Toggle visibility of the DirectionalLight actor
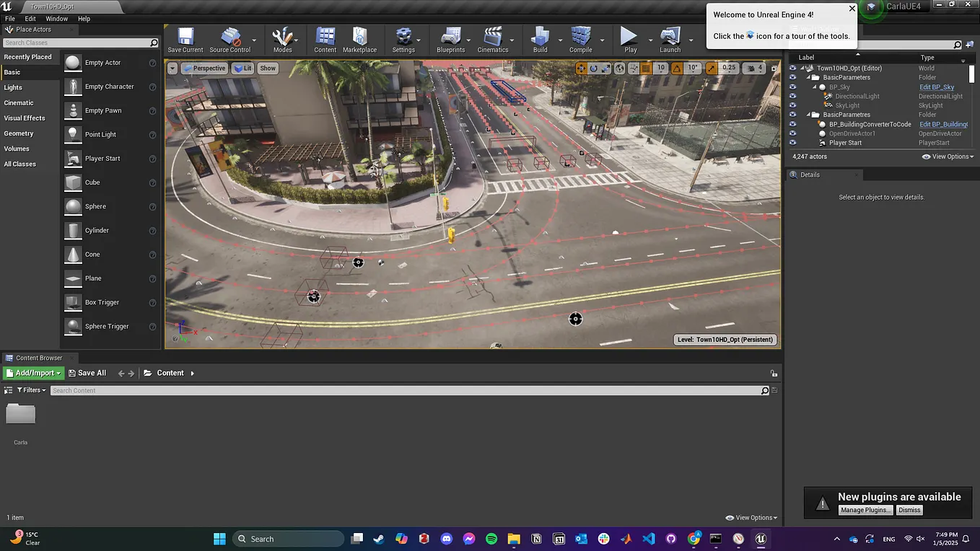The image size is (980, 551). coord(792,96)
